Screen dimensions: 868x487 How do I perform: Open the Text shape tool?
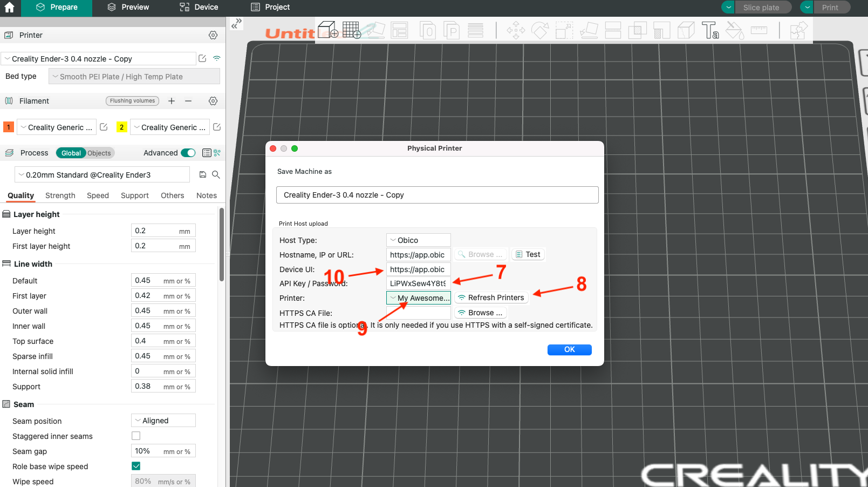[x=710, y=30]
